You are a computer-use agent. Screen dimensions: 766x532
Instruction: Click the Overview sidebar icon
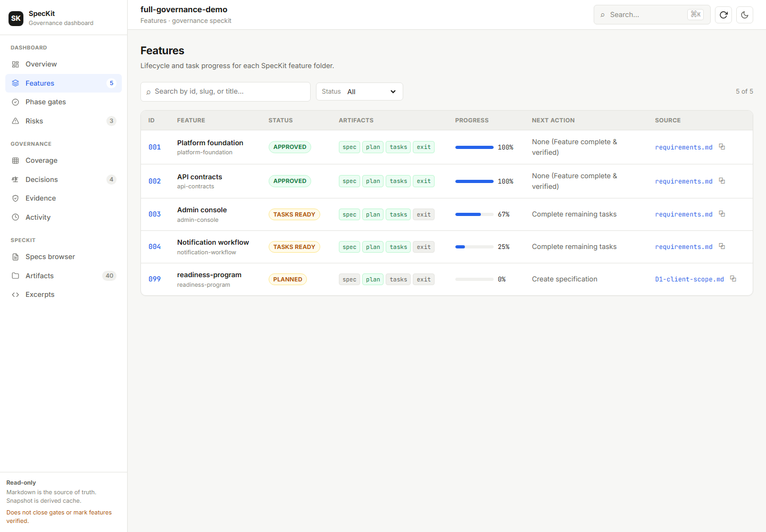15,64
